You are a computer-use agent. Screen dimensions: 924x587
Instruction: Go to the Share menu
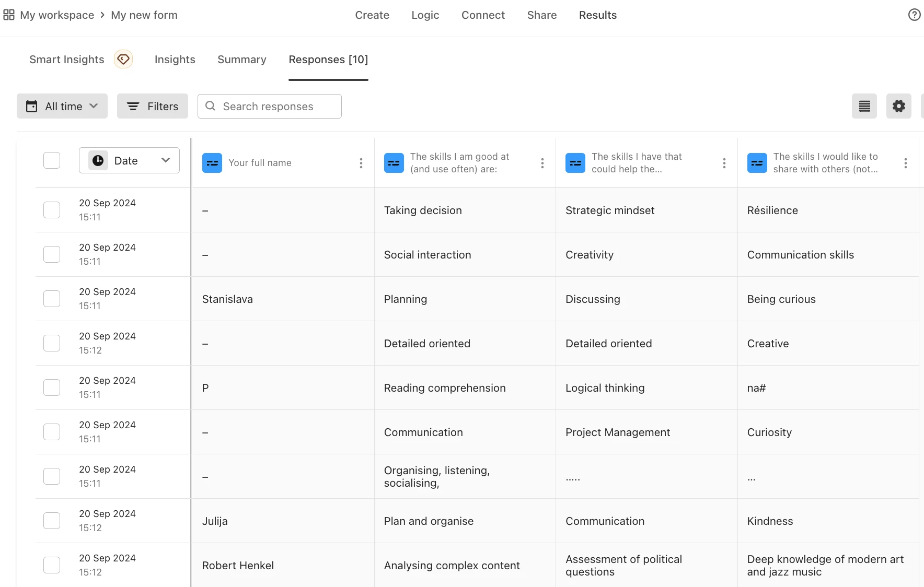542,15
